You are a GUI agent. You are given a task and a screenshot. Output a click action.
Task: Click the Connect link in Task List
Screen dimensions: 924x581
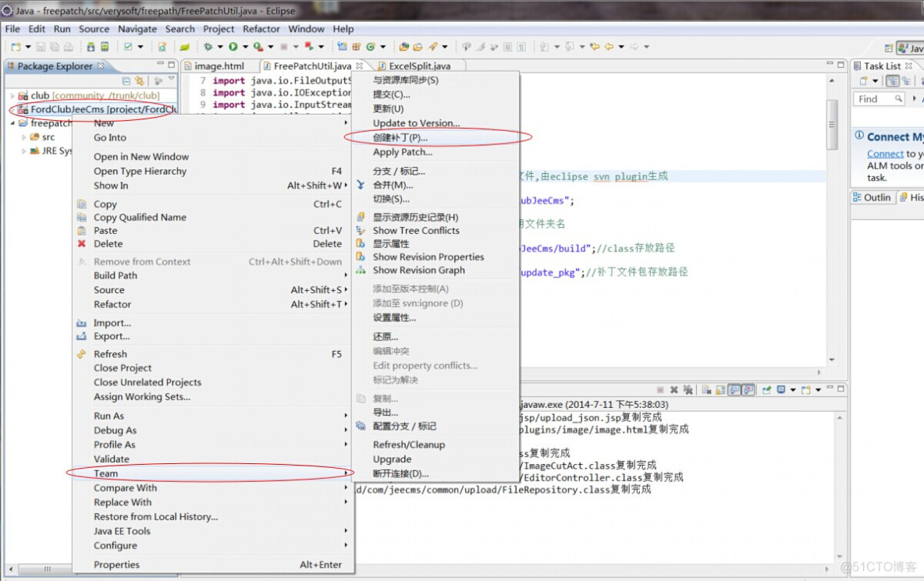(x=885, y=154)
